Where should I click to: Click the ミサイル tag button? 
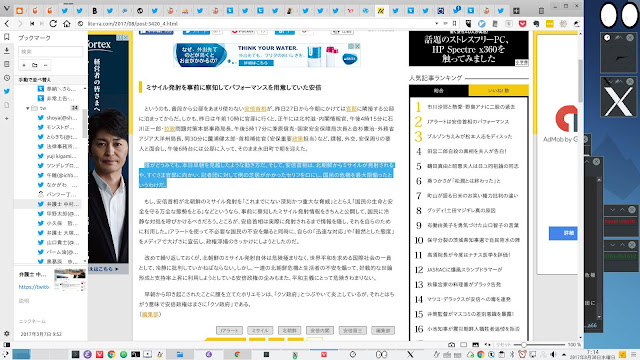pyautogui.click(x=260, y=330)
